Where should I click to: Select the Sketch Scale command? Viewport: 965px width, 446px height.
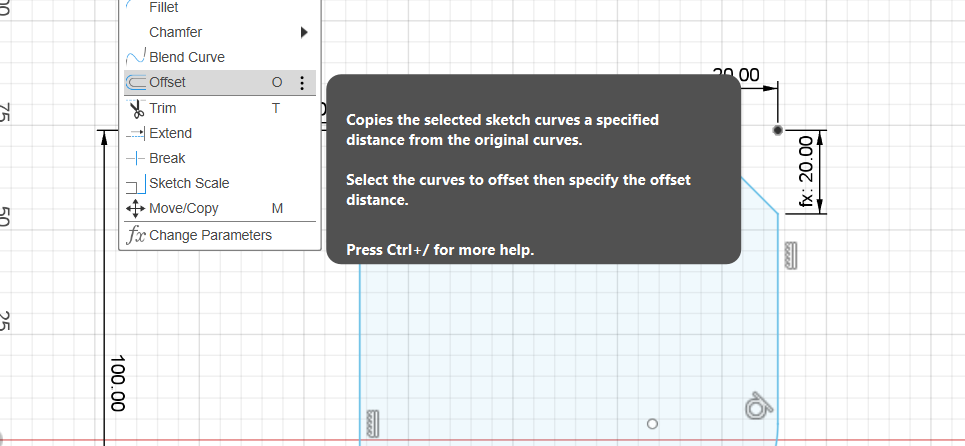220,183
